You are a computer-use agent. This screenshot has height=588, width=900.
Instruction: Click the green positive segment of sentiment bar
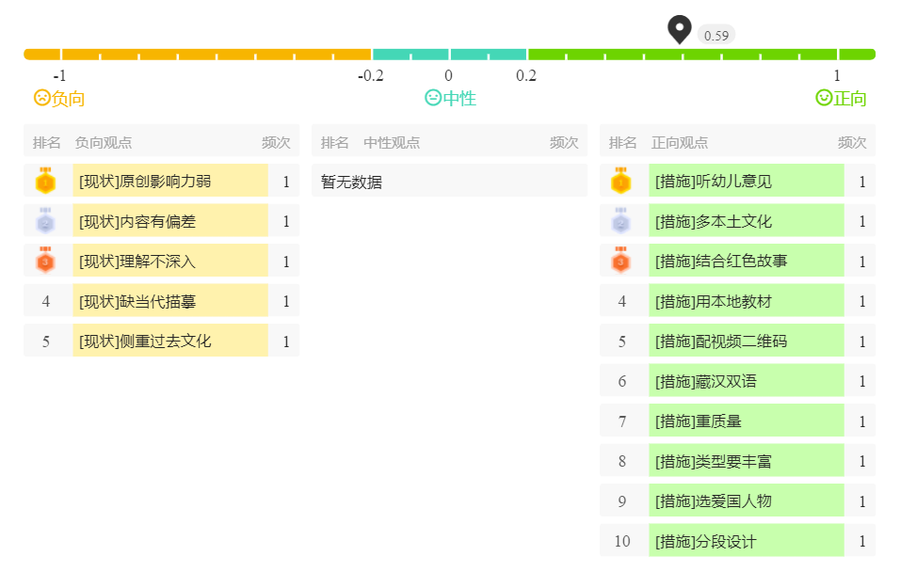point(701,55)
